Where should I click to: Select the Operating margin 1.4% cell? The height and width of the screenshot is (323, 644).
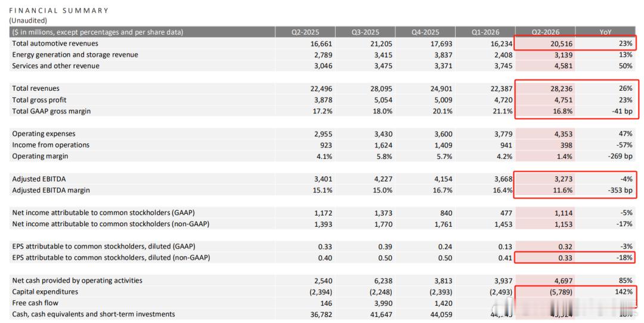point(565,156)
